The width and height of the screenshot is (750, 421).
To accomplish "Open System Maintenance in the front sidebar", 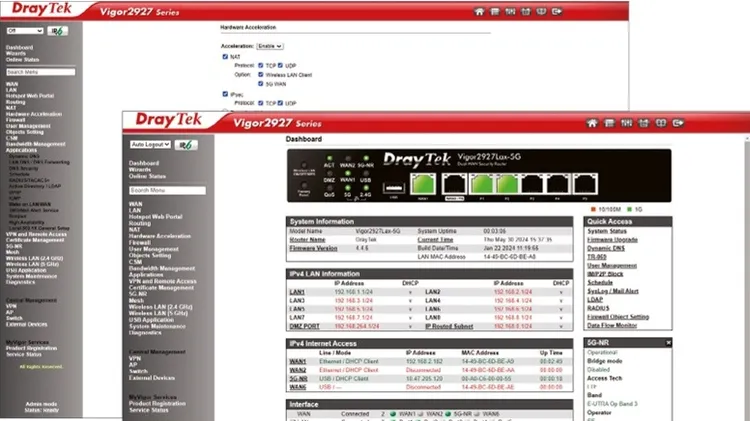I will pyautogui.click(x=157, y=326).
